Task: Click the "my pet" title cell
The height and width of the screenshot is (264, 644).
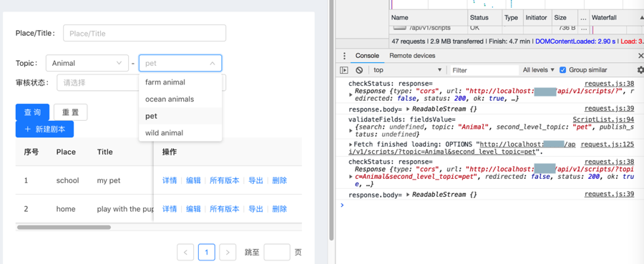Action: click(109, 180)
